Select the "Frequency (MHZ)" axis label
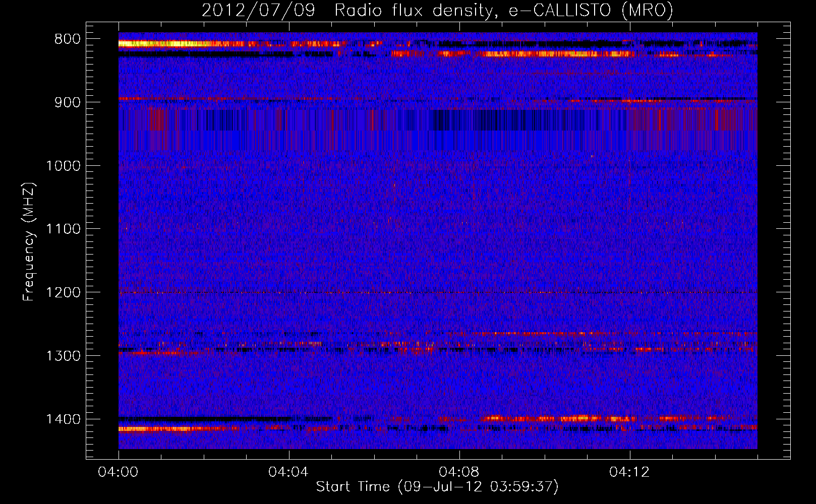 click(29, 242)
